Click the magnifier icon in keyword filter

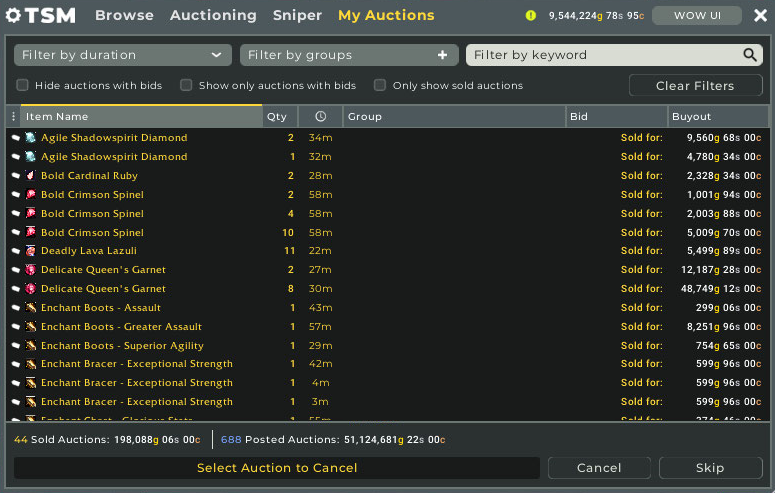pos(750,55)
